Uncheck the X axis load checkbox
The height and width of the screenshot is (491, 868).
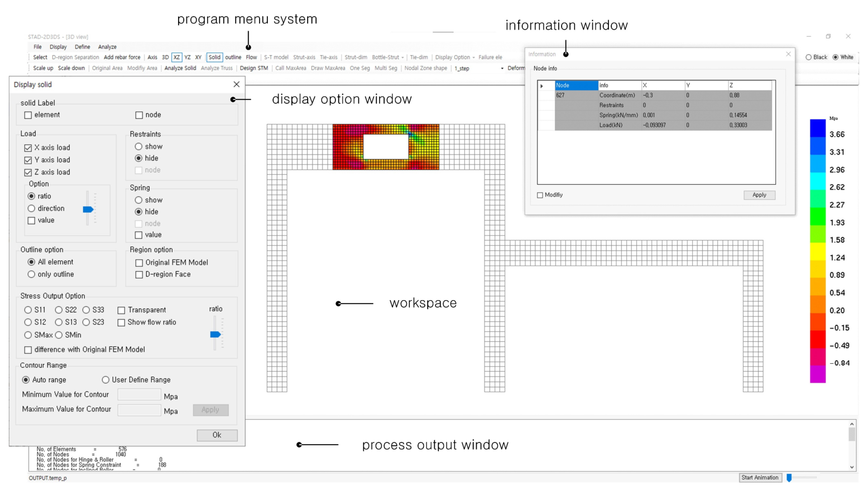click(28, 148)
